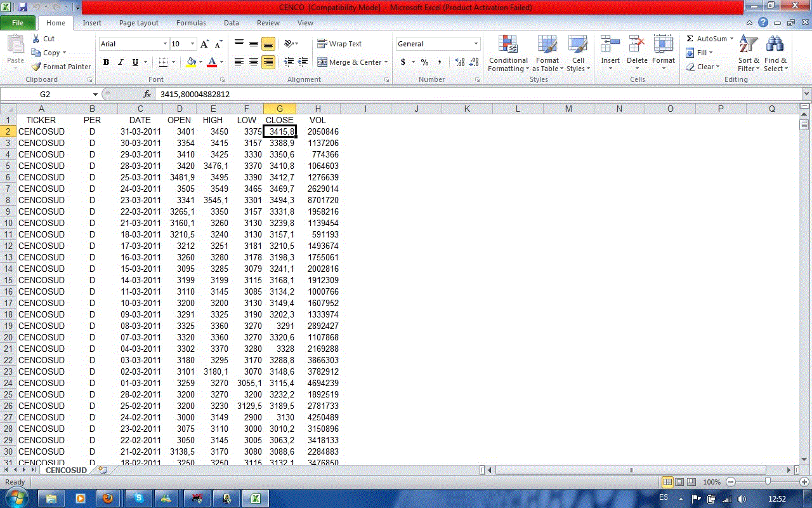
Task: Open Find & Select menu
Action: [x=775, y=54]
